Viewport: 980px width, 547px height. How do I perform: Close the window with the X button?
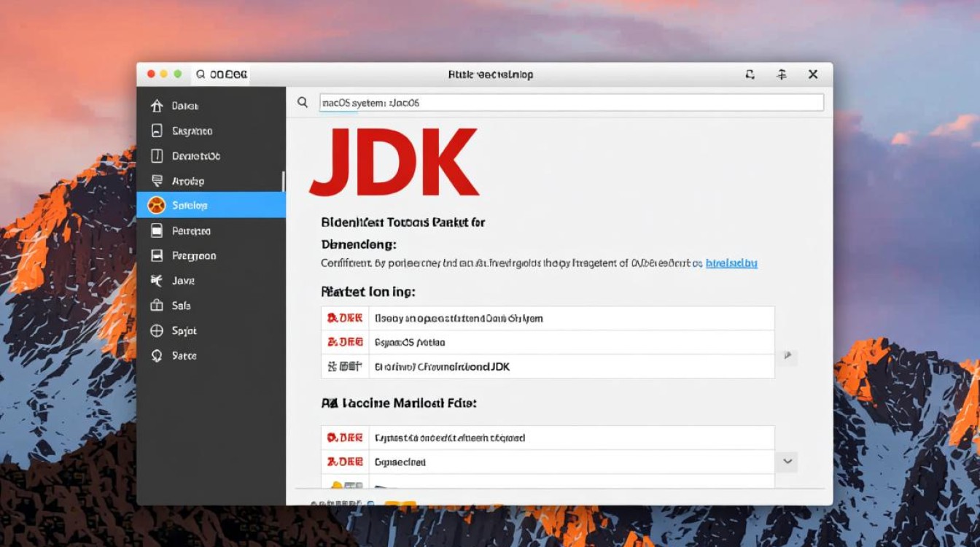(813, 74)
